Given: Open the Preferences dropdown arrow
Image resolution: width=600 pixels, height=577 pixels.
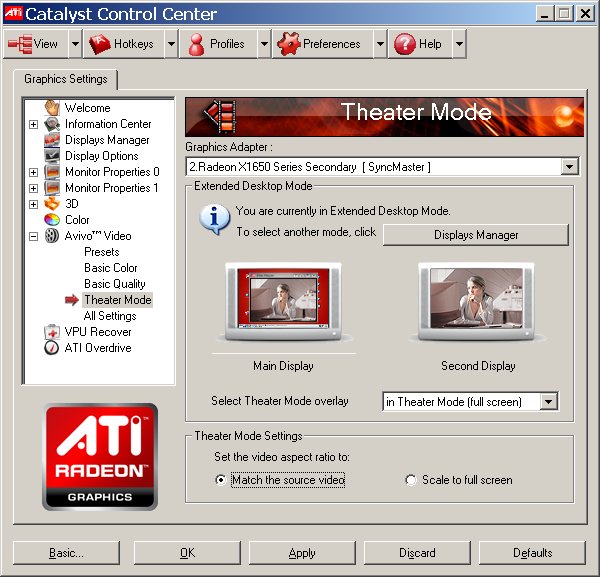Looking at the screenshot, I should [x=380, y=44].
